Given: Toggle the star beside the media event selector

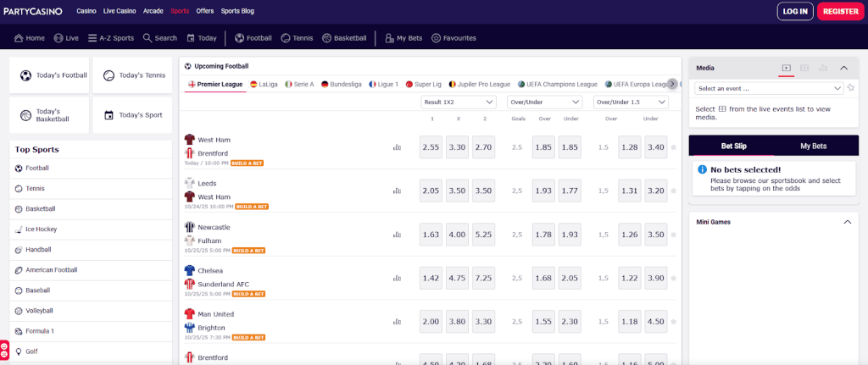Looking at the screenshot, I should tap(851, 88).
